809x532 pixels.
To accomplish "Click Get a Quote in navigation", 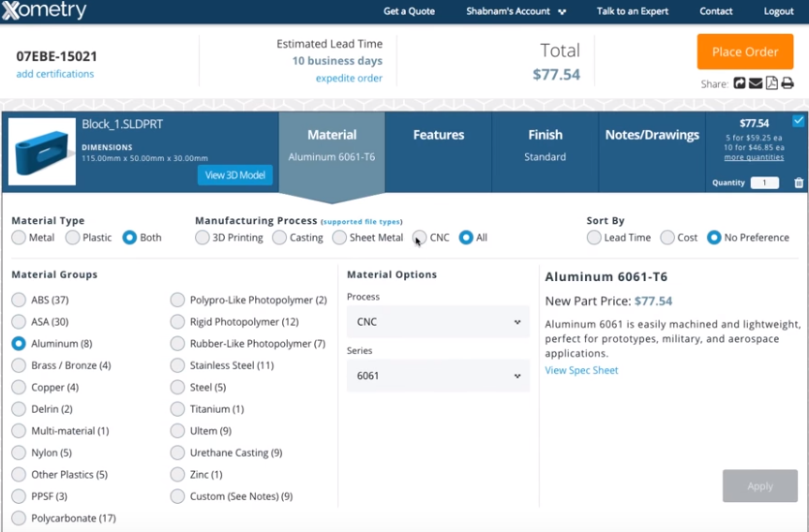I will tap(409, 11).
